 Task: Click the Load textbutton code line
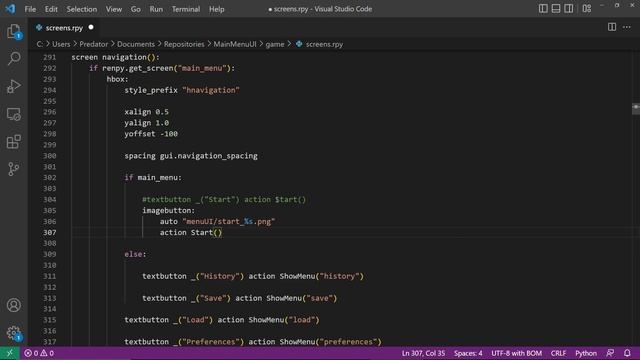coord(222,320)
